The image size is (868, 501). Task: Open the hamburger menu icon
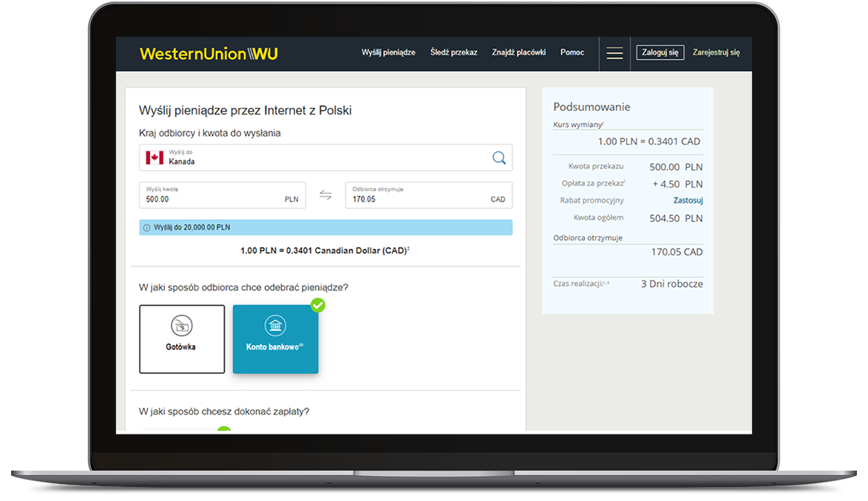point(614,53)
